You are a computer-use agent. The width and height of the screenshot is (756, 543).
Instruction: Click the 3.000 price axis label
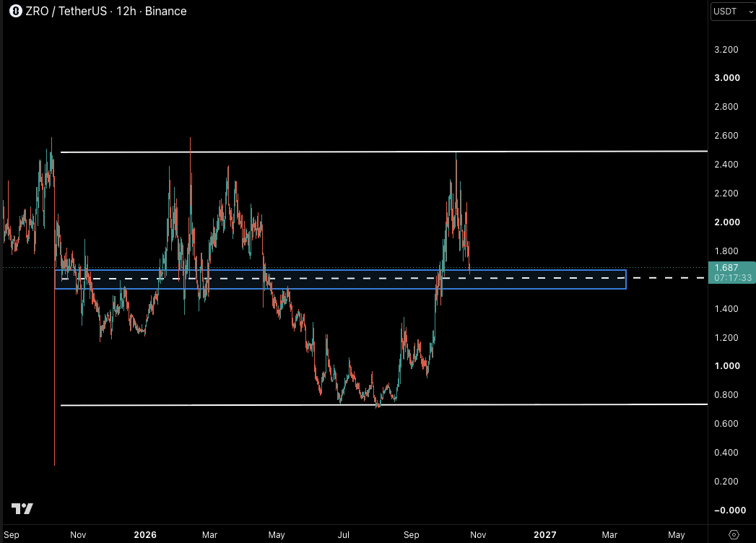coord(727,78)
